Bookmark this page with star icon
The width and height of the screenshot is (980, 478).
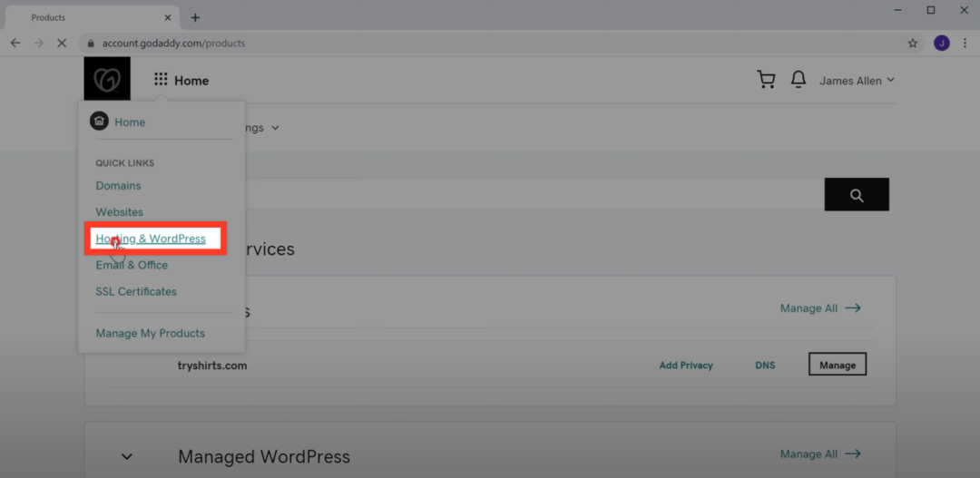(913, 43)
